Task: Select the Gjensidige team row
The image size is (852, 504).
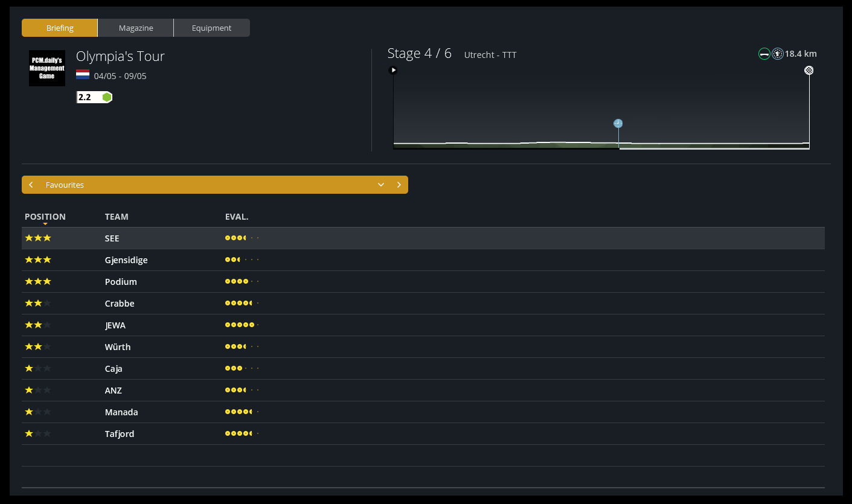Action: coord(126,260)
